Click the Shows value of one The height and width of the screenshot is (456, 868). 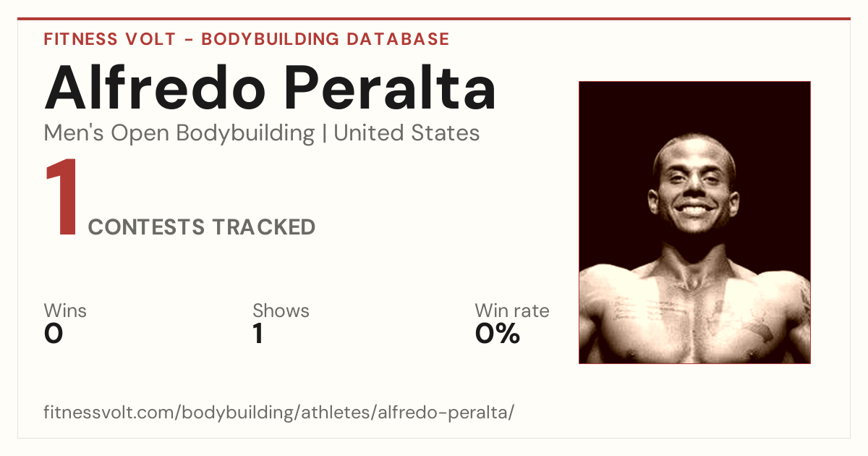258,334
